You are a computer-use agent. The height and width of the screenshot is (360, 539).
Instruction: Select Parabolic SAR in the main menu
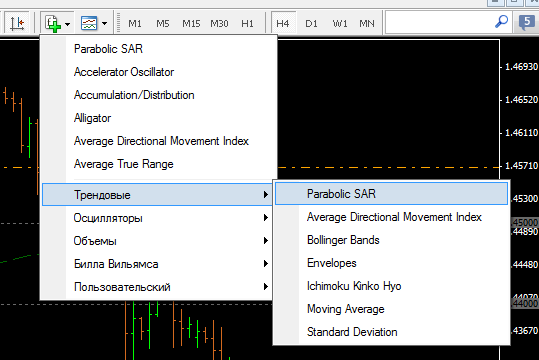pos(159,49)
